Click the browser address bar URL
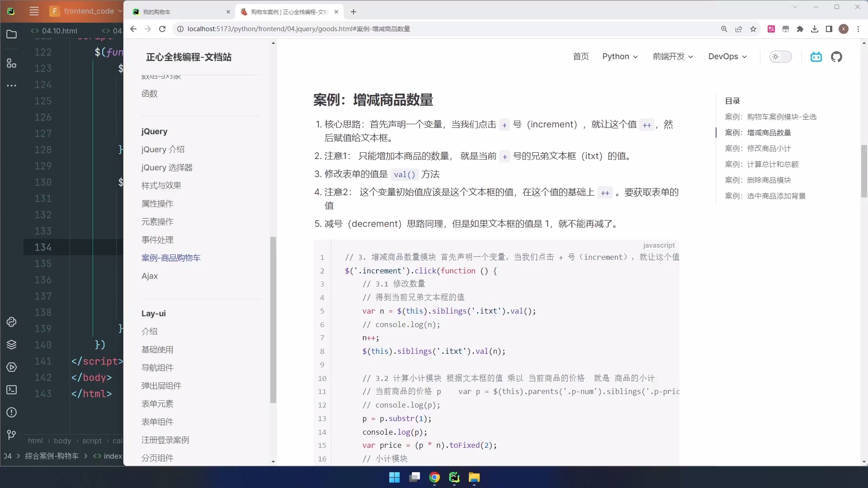868x488 pixels. (x=298, y=29)
